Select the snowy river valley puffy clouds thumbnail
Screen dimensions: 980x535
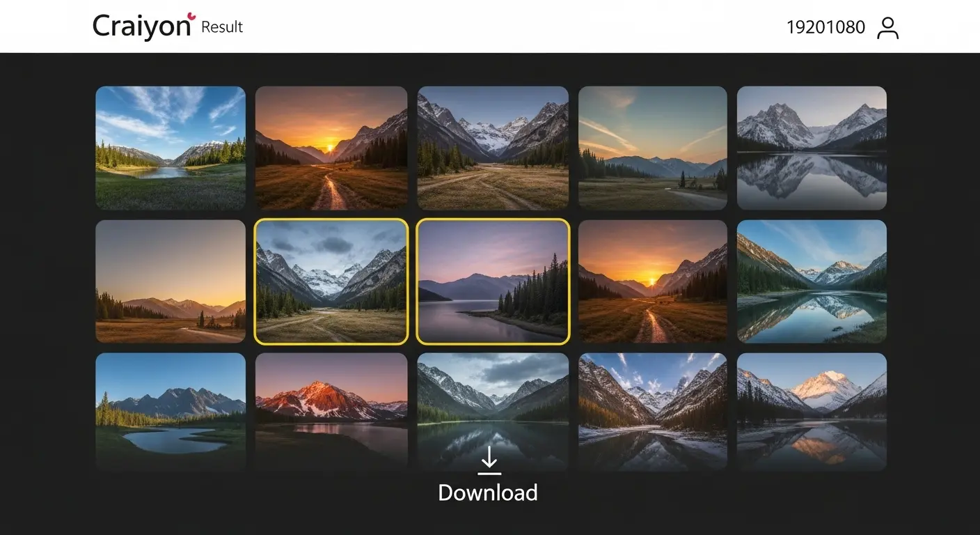pyautogui.click(x=652, y=411)
